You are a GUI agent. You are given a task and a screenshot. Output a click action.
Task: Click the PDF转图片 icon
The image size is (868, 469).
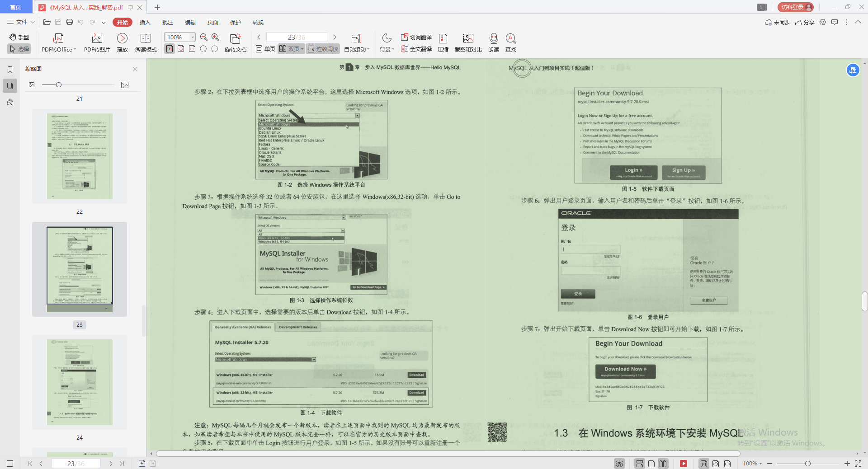97,39
